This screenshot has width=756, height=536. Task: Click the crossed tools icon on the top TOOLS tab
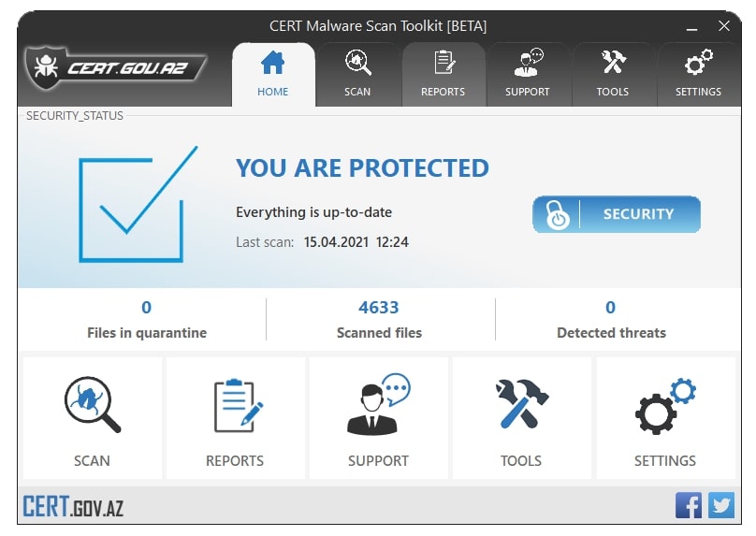[x=613, y=62]
